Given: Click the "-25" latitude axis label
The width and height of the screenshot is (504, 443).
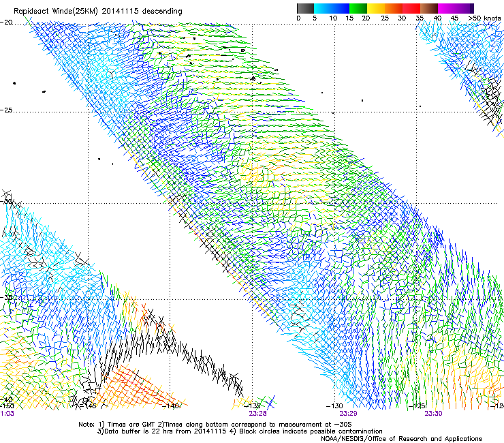Looking at the screenshot, I should point(6,110).
